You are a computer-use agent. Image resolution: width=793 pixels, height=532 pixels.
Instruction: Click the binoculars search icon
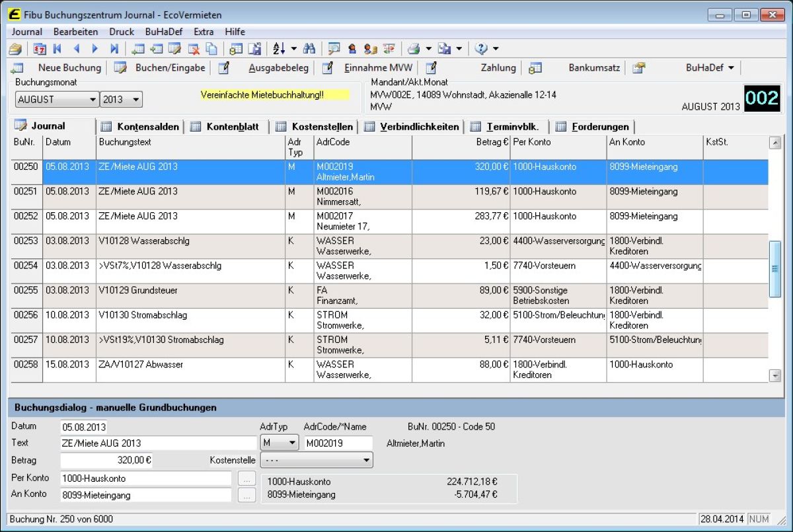click(x=309, y=48)
